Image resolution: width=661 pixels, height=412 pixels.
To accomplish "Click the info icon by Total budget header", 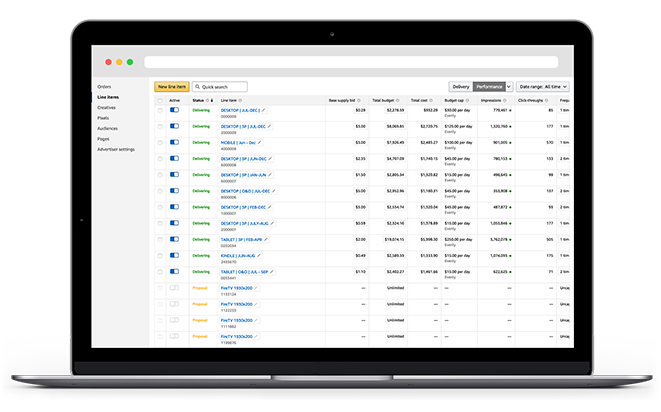I will pos(398,100).
